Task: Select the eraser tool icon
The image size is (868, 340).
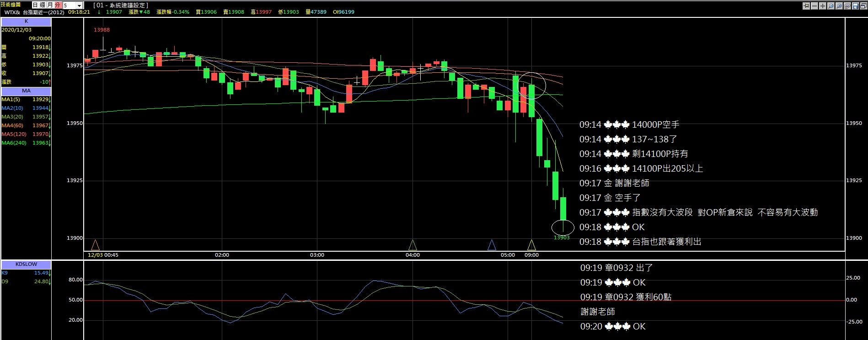Action: click(847, 6)
